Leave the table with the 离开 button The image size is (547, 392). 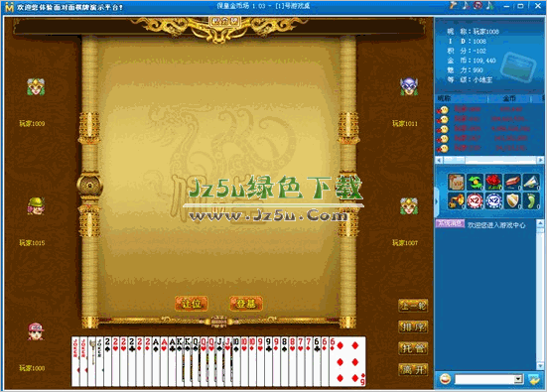coord(413,369)
